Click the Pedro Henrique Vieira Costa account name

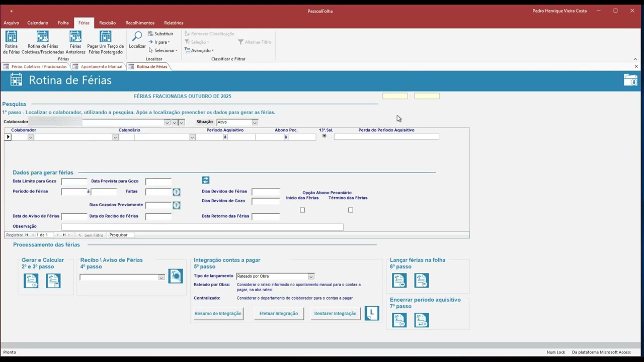click(x=559, y=11)
